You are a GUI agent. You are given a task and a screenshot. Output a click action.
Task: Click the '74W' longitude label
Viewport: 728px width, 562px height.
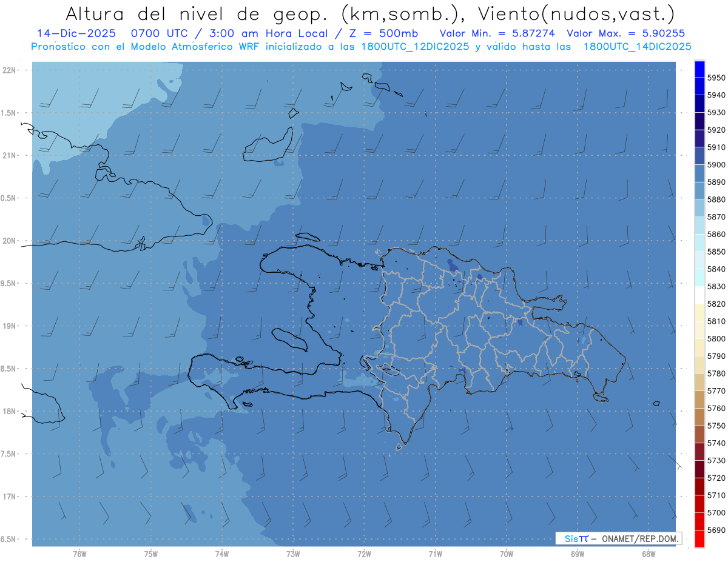pyautogui.click(x=222, y=554)
